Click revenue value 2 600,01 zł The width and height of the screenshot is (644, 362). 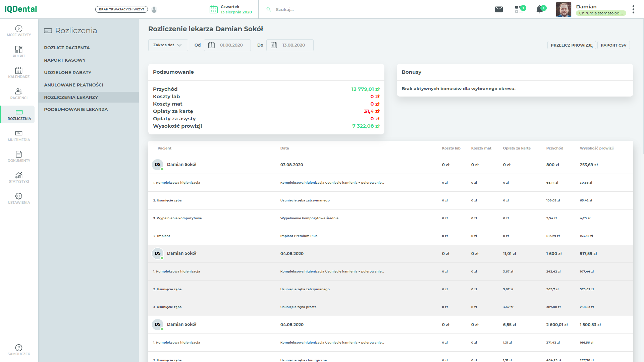point(557,325)
